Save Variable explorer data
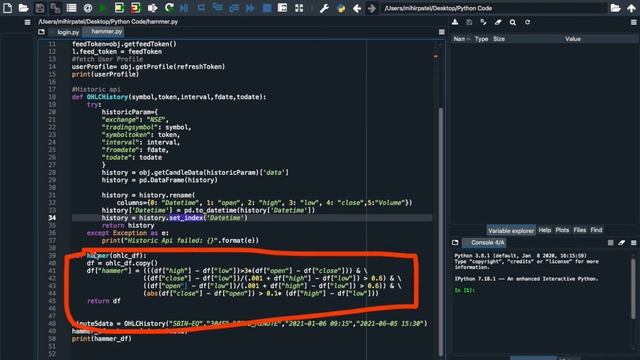Image resolution: width=640 pixels, height=360 pixels. pos(469,22)
